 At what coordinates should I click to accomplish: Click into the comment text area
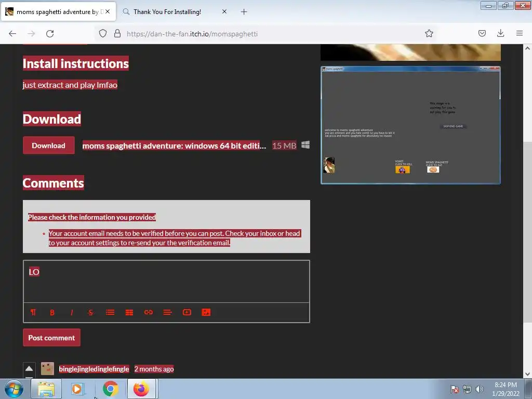pos(166,282)
